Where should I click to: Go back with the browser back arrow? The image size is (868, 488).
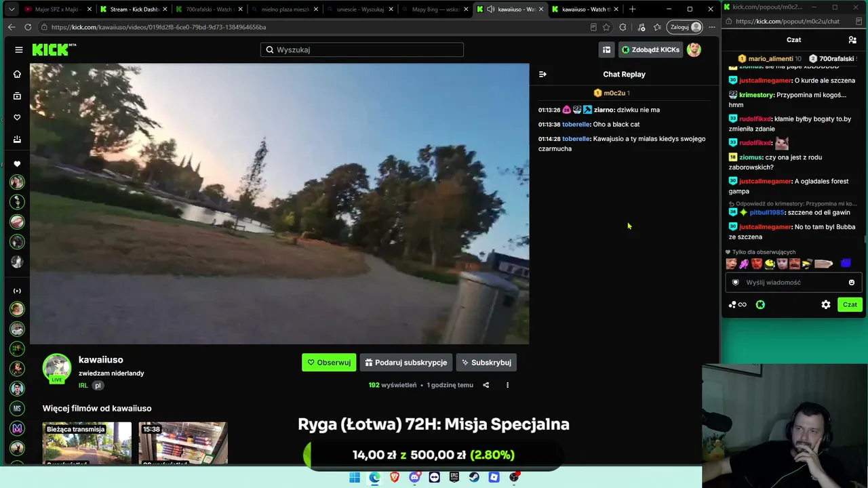pyautogui.click(x=12, y=27)
